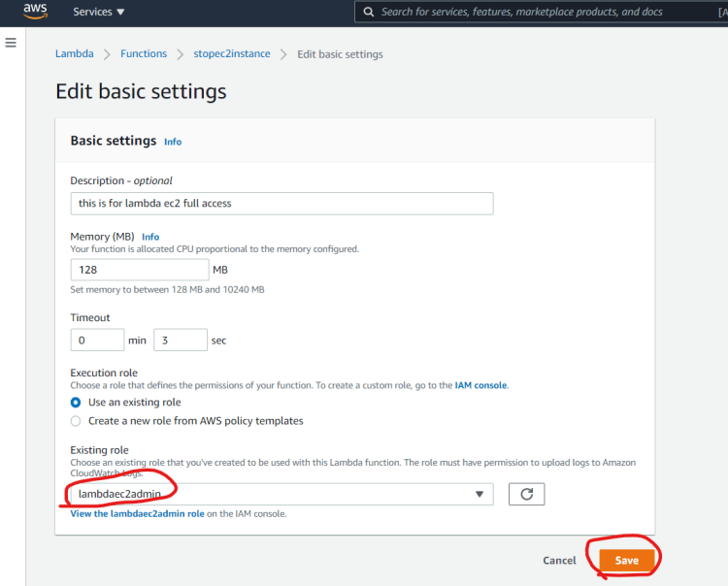Focus the Timeout minutes field
Screen dimensions: 728x586
[x=97, y=341]
